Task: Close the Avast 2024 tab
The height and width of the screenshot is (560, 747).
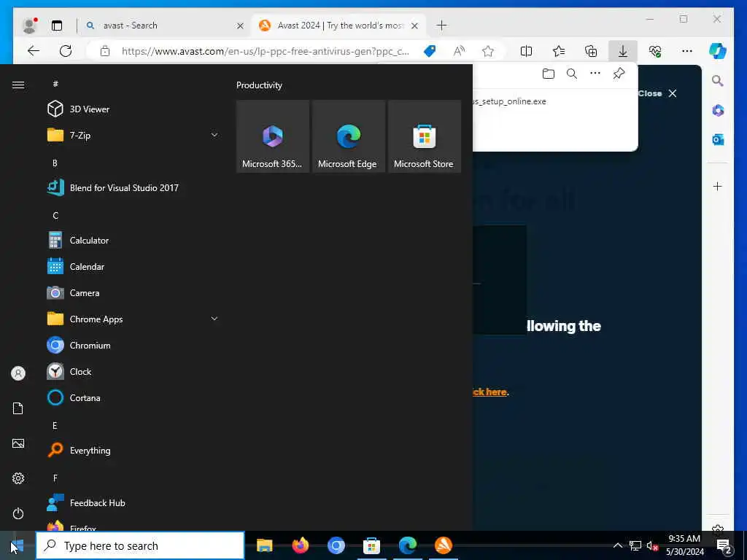Action: tap(414, 26)
